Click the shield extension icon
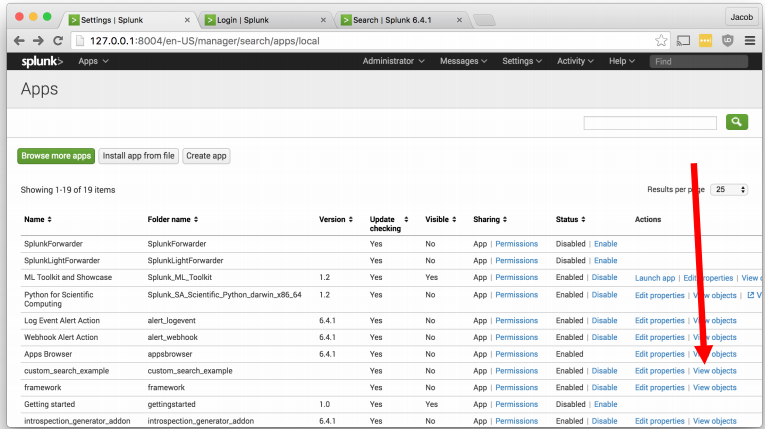 [727, 41]
